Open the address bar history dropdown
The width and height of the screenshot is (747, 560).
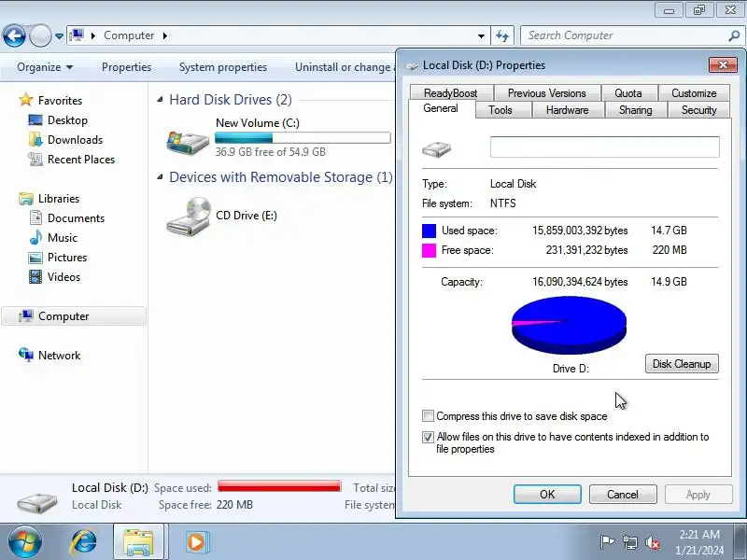coord(481,35)
